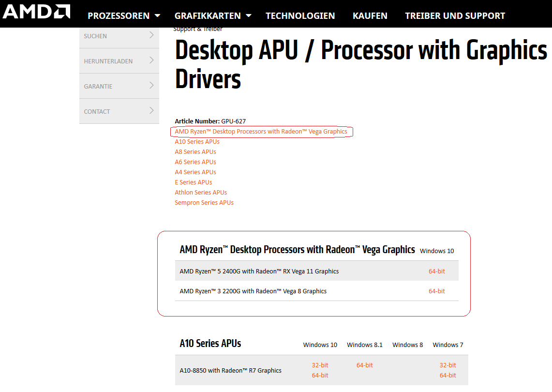Jump to A8 Series APUs link
The height and width of the screenshot is (392, 552).
coord(195,152)
